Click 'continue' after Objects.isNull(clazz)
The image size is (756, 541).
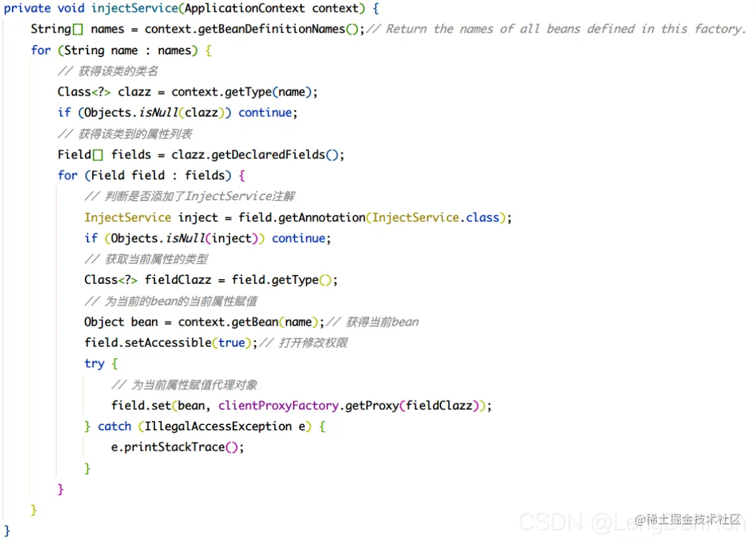click(265, 112)
